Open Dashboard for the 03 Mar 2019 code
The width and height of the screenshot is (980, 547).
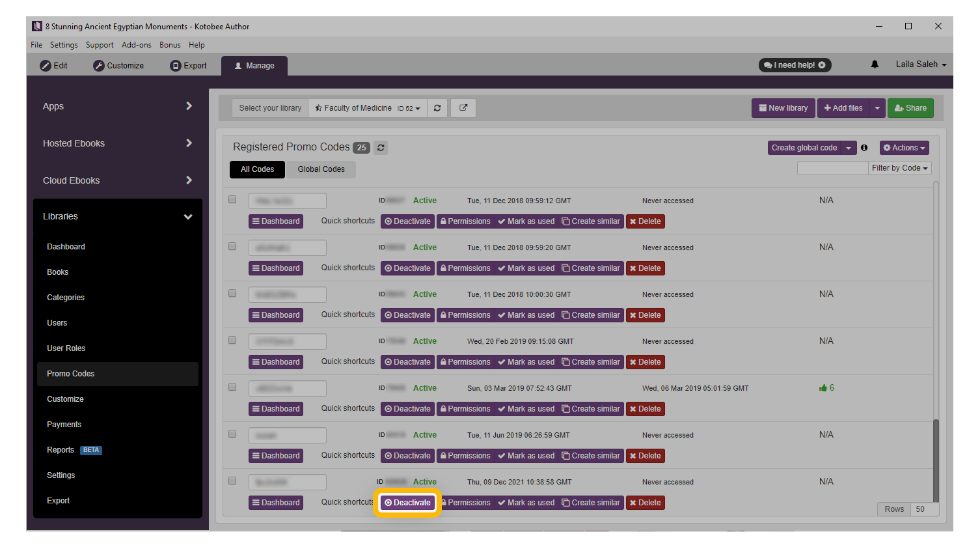276,409
